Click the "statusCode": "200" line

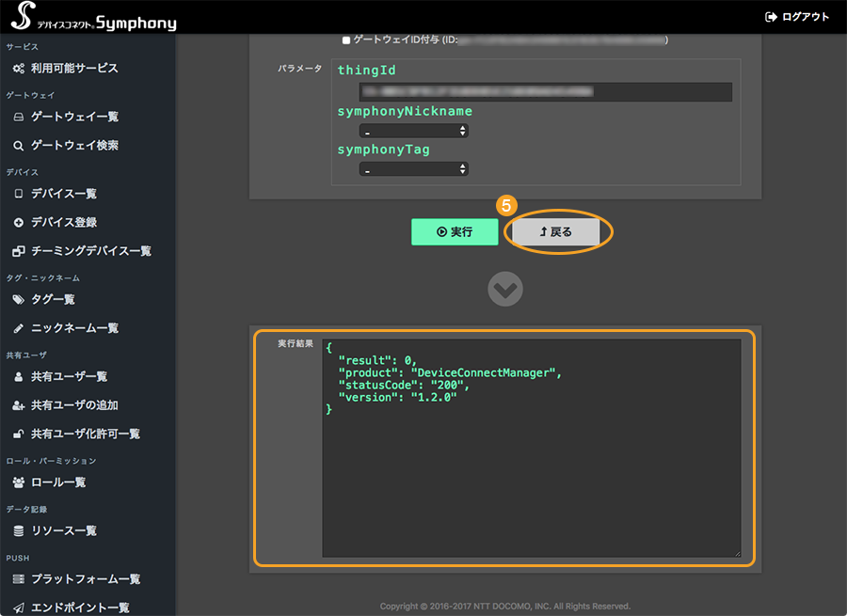point(404,385)
